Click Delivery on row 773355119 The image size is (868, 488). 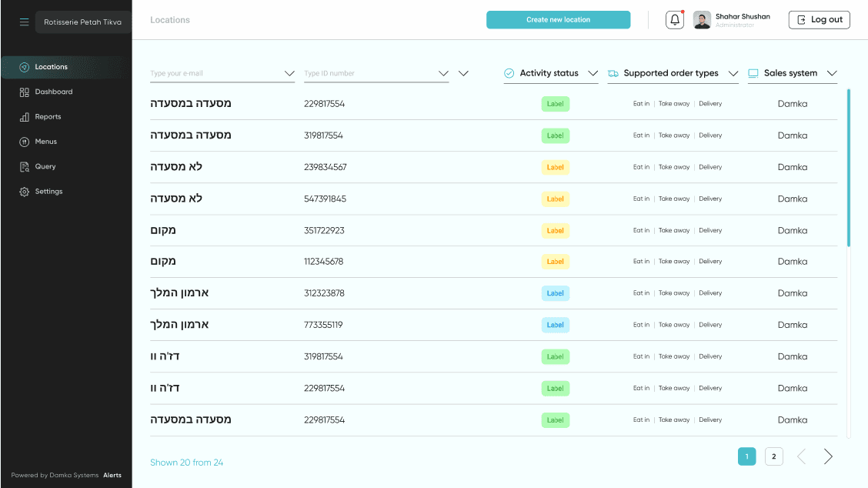[710, 325]
